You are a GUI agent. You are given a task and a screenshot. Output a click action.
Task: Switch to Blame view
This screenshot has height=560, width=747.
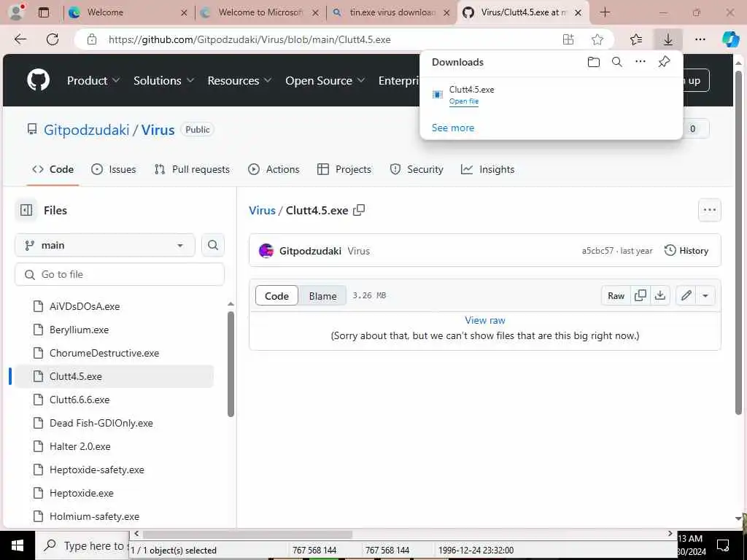tap(322, 296)
